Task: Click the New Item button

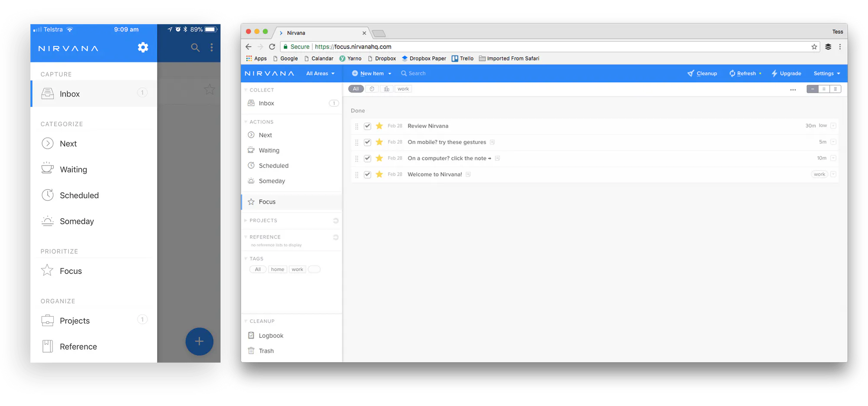Action: coord(372,73)
